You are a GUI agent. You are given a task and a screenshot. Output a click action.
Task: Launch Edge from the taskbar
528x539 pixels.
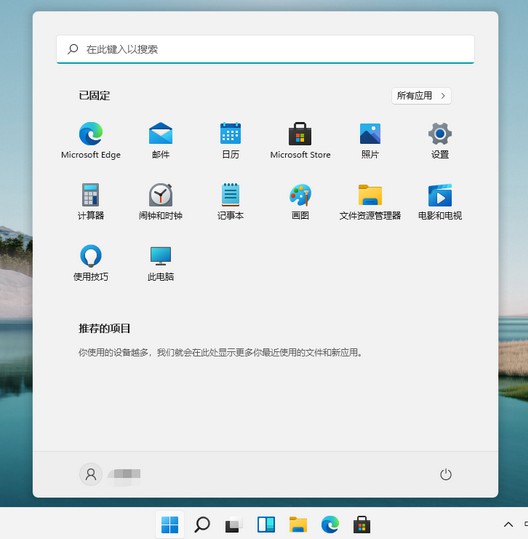(x=330, y=525)
